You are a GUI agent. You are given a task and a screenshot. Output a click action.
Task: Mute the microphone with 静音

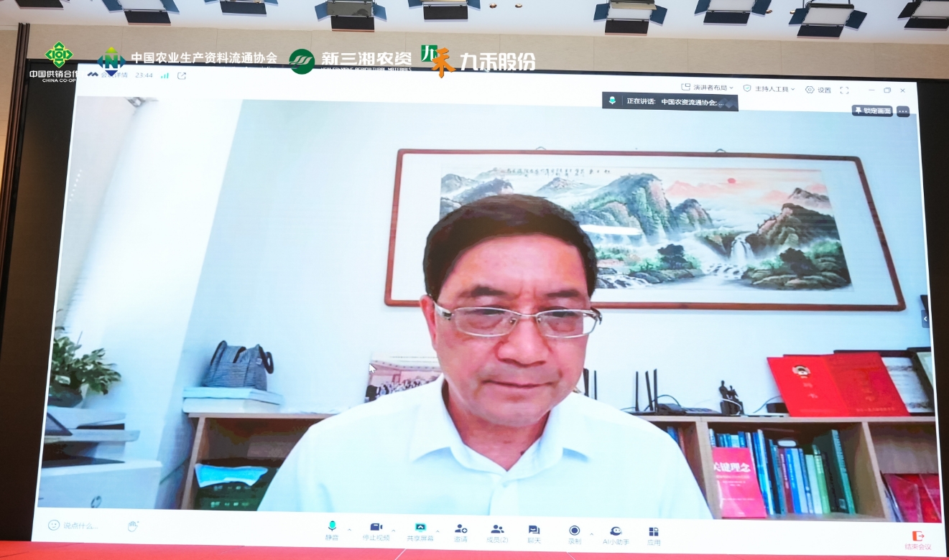[x=331, y=531]
